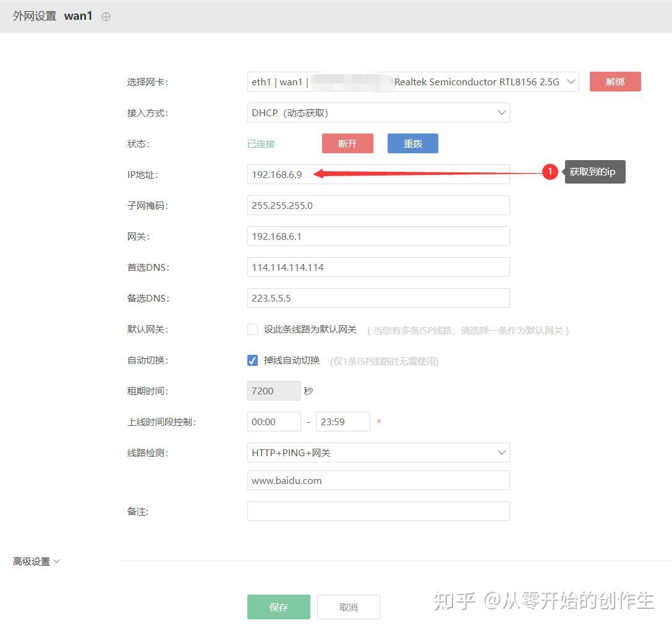The width and height of the screenshot is (672, 628).
Task: Click the 断开 disconnect button
Action: 347,143
